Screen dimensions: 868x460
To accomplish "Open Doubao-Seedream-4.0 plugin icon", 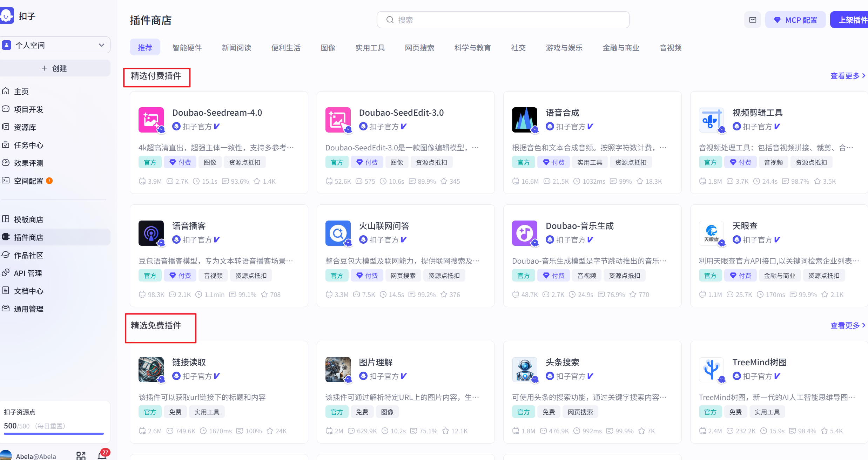I will tap(151, 120).
